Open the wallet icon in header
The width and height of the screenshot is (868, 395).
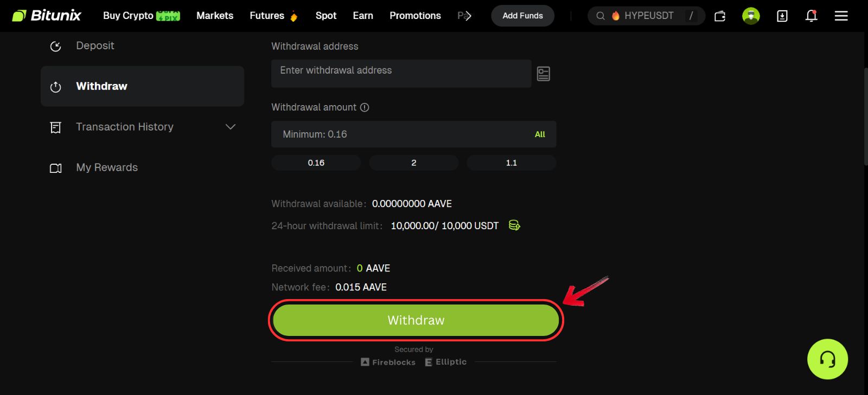pyautogui.click(x=720, y=16)
